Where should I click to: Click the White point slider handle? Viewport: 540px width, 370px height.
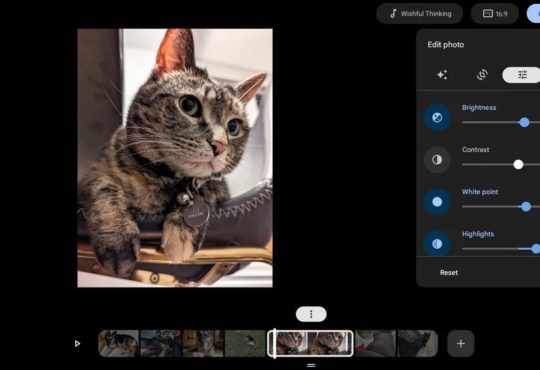point(526,207)
